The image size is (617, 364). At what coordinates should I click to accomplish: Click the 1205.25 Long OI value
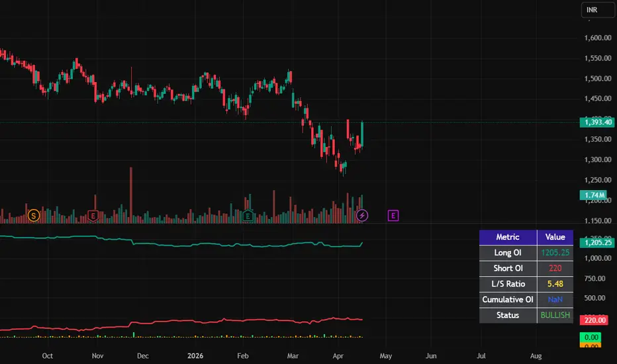click(x=555, y=253)
